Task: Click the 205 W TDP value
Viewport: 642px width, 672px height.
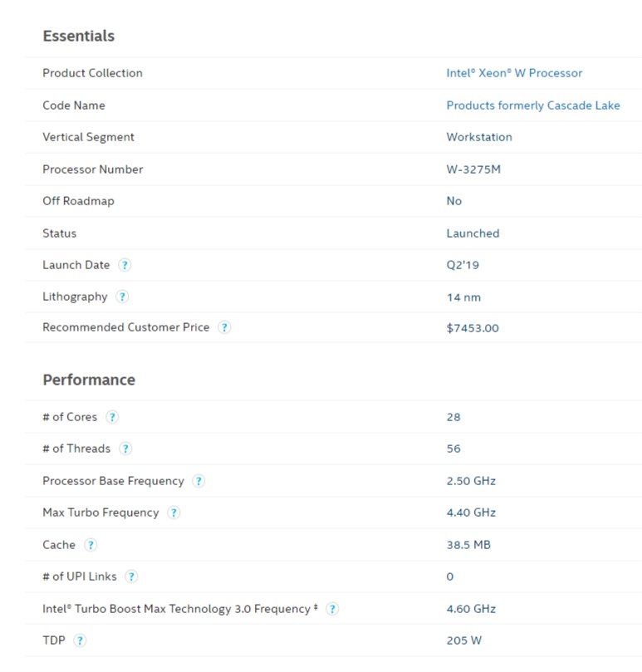Action: (x=464, y=640)
